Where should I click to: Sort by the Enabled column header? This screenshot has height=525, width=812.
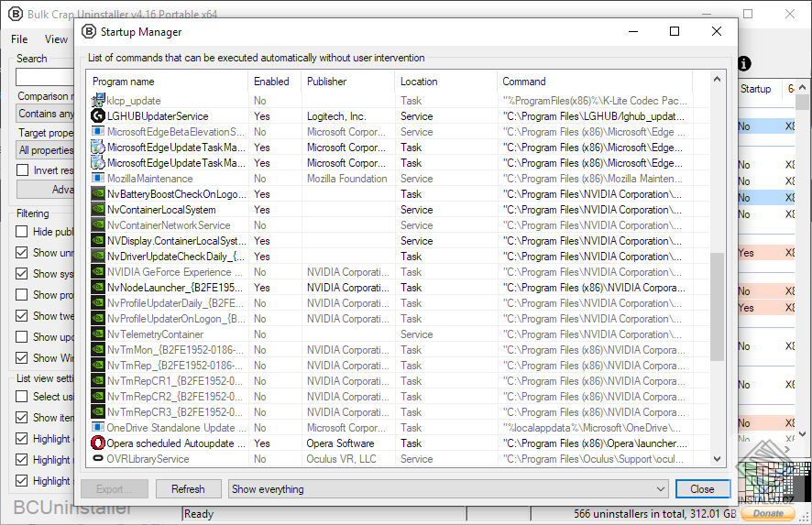pyautogui.click(x=274, y=82)
